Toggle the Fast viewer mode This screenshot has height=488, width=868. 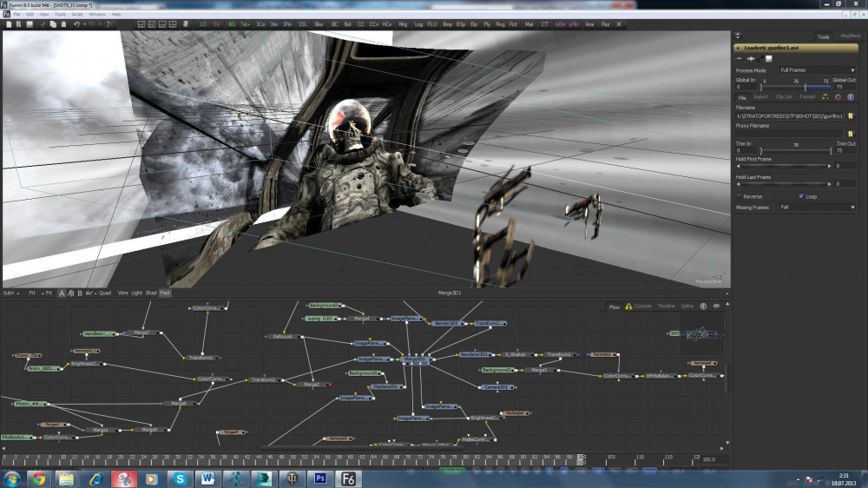(x=165, y=293)
